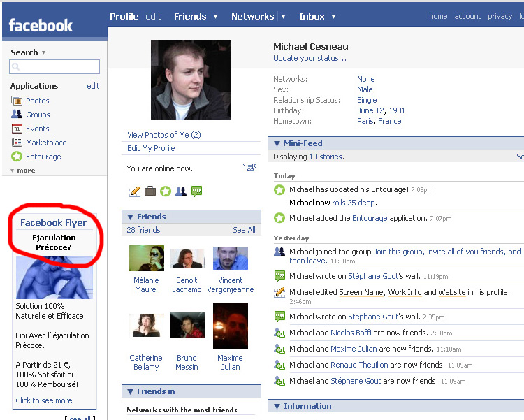Click friend icon beside Stéphane Gout friends story
Screen dimensions: 524x420
(279, 381)
